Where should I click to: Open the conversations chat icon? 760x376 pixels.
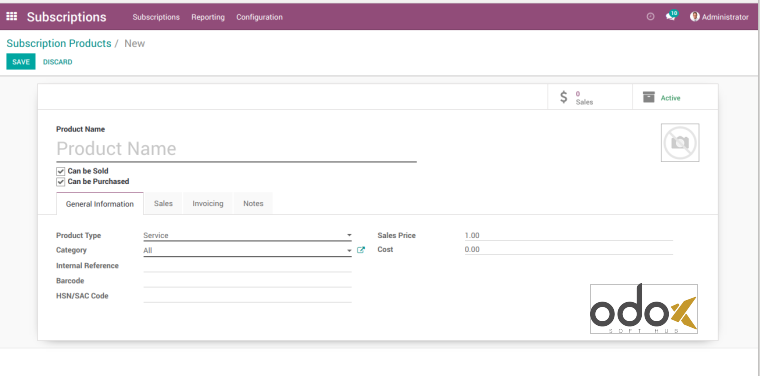670,17
